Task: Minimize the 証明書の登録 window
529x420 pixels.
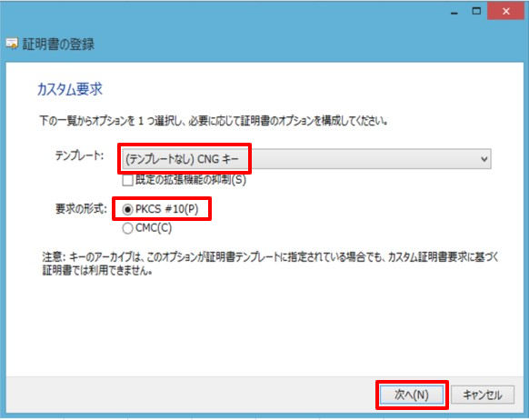Action: tap(454, 12)
